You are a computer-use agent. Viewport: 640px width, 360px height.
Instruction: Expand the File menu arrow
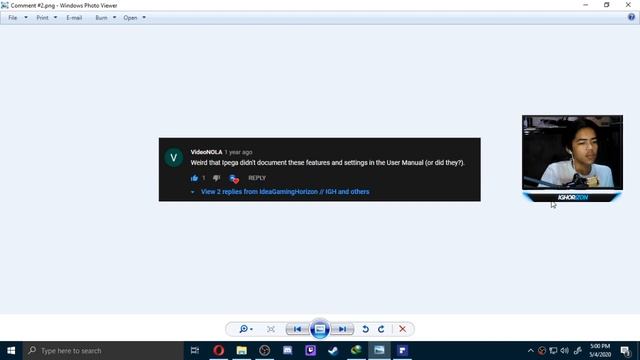(26, 18)
